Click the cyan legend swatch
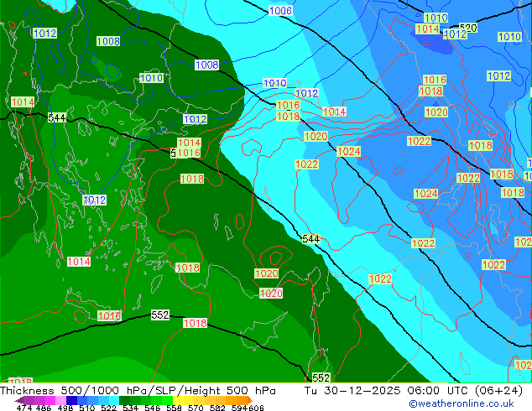532x411 pixels. [114, 400]
